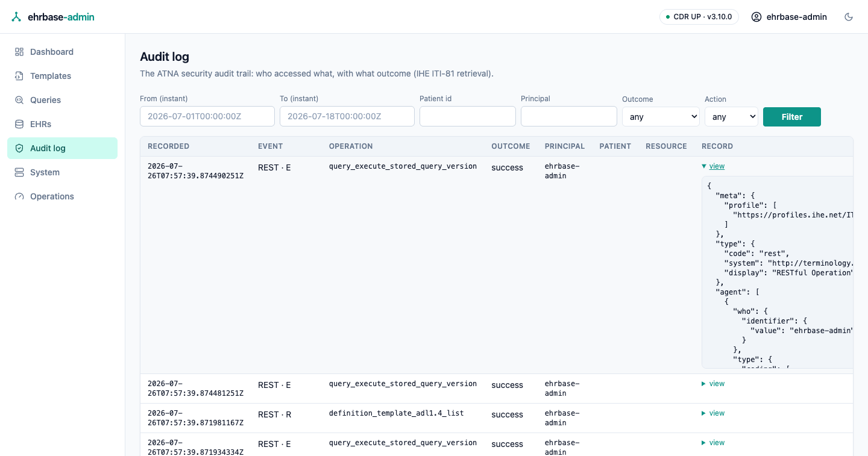This screenshot has width=868, height=456.
Task: Expand view for 07:57:39.874481251Z row
Action: tap(713, 384)
